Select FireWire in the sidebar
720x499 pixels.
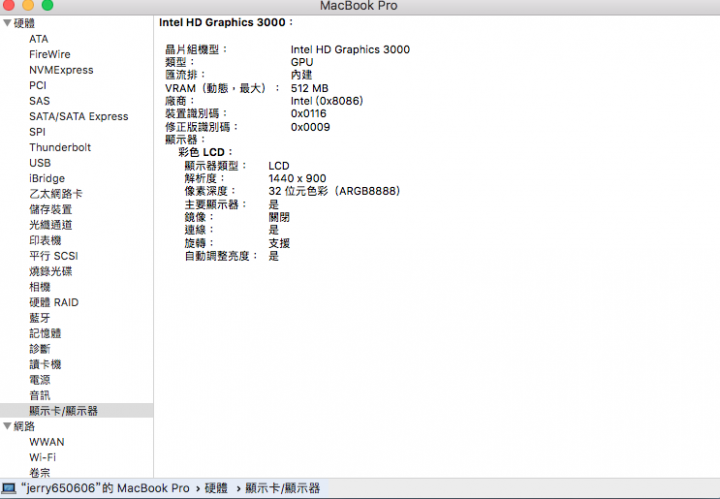click(50, 54)
